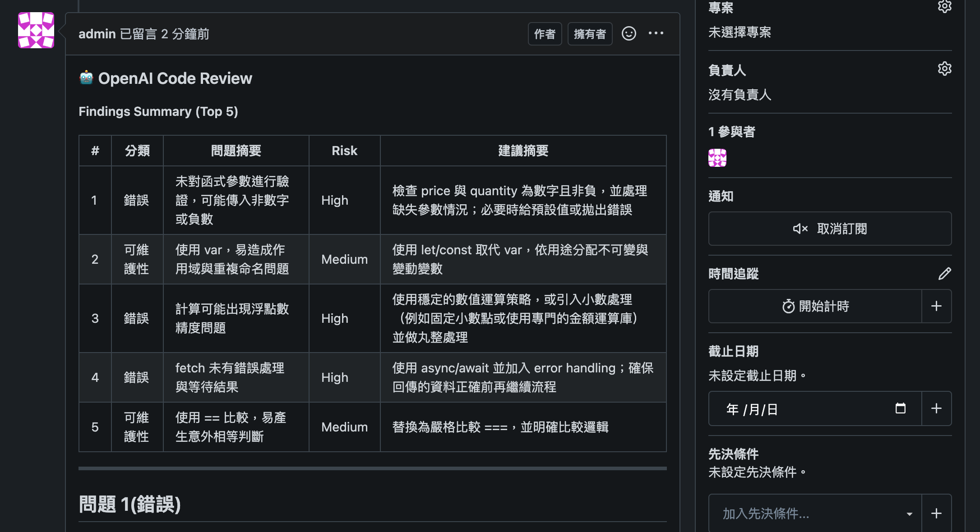Select the 未選擇專案 project entry
Screen dimensions: 980x532
(x=740, y=32)
